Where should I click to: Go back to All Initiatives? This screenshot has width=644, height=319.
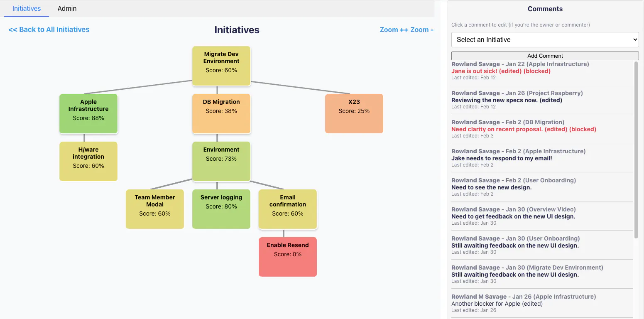pos(49,29)
